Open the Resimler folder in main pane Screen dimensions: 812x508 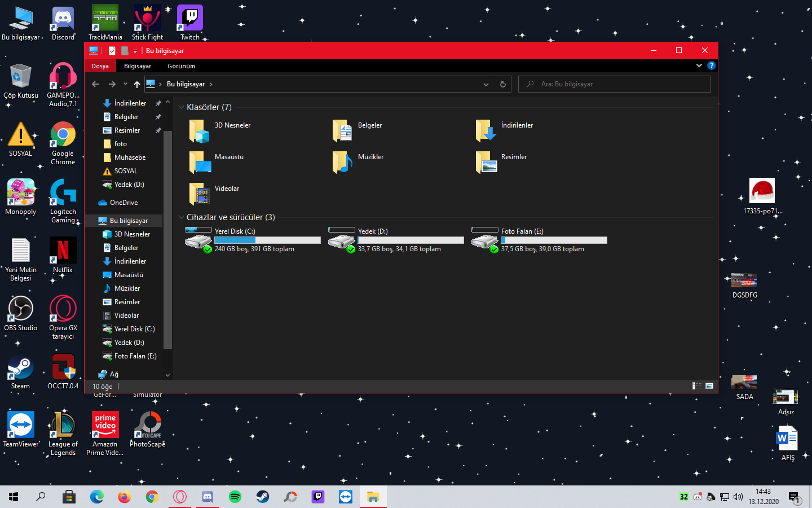tap(502, 163)
